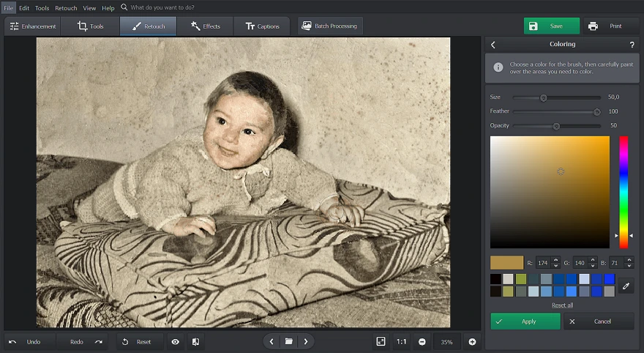
Task: Adjust the Feather slider handle
Action: click(596, 112)
